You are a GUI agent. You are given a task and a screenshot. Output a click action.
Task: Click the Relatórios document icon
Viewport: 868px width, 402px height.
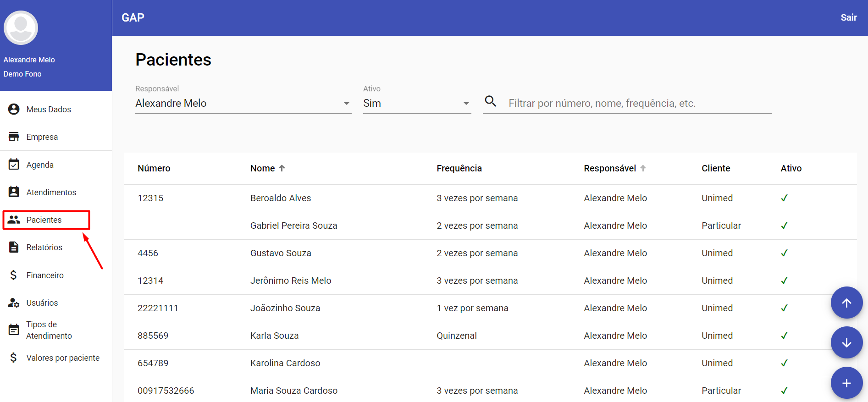point(14,247)
